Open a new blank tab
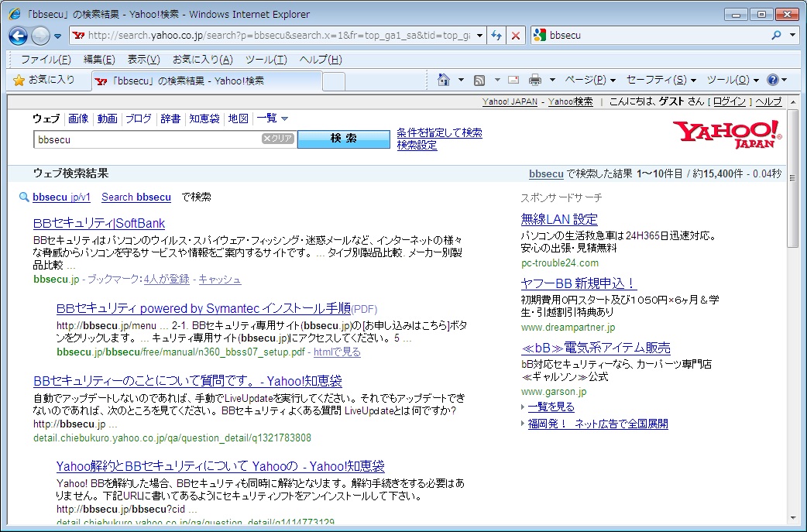807x532 pixels. (334, 81)
